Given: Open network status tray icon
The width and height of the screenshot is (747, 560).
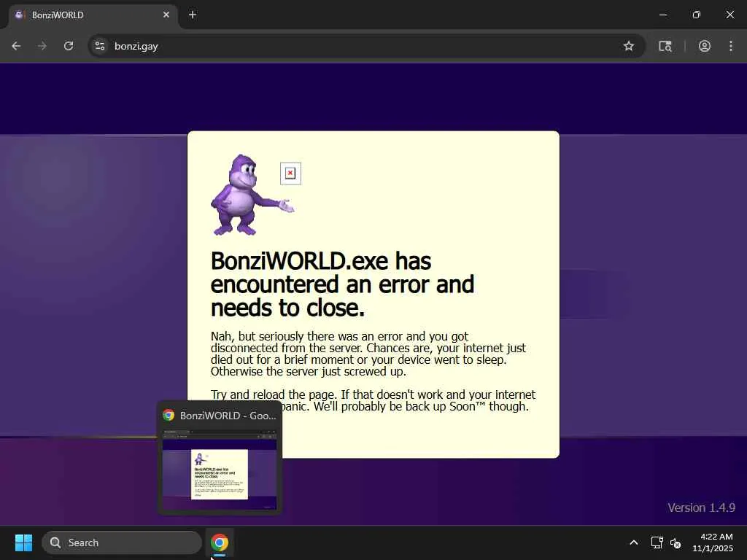Looking at the screenshot, I should pyautogui.click(x=657, y=542).
